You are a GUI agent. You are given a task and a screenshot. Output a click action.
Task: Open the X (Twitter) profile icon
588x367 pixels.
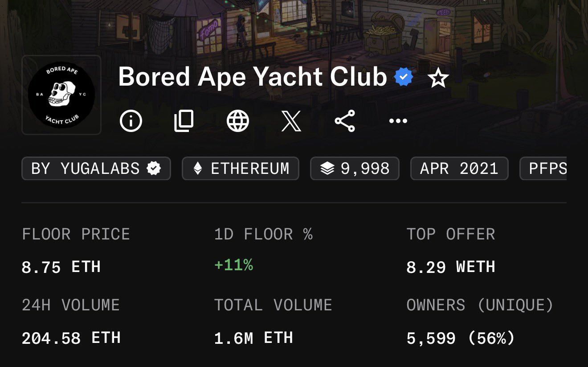pyautogui.click(x=291, y=121)
